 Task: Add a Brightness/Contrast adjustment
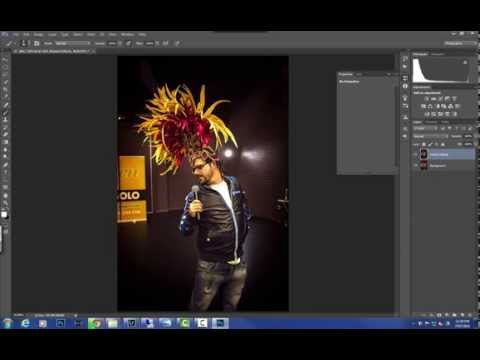426,99
